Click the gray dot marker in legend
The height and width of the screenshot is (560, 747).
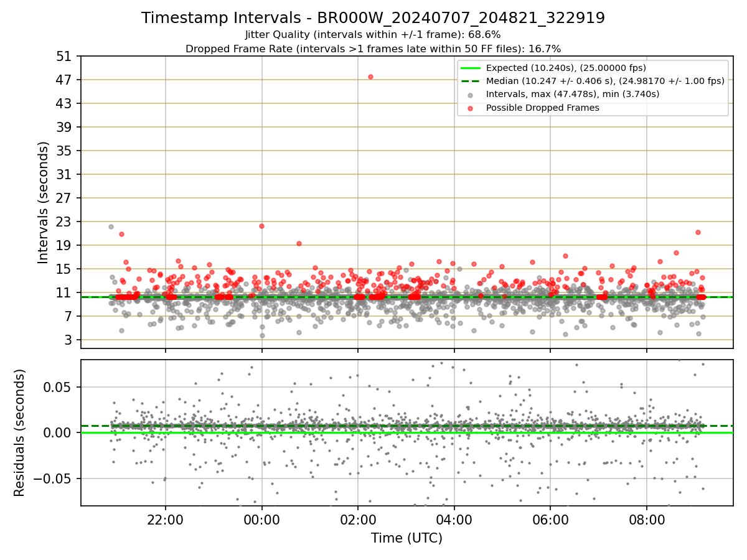(470, 95)
